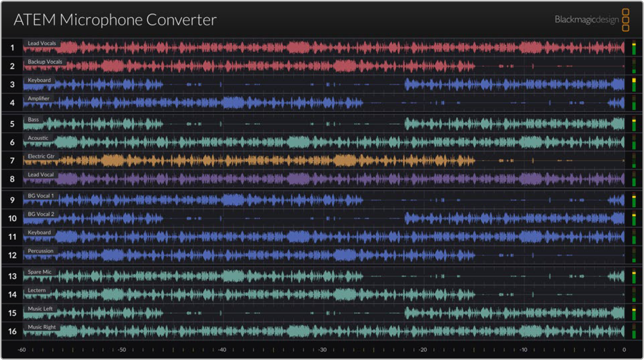Viewport: 644px width, 360px height.
Task: Select the Percussion channel label
Action: [x=40, y=251]
